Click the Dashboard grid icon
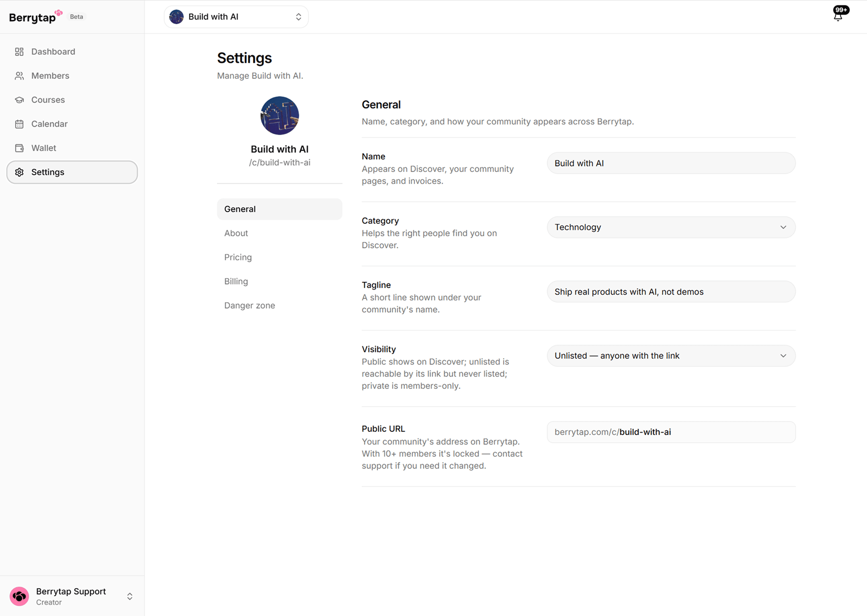The width and height of the screenshot is (867, 616). pos(19,52)
